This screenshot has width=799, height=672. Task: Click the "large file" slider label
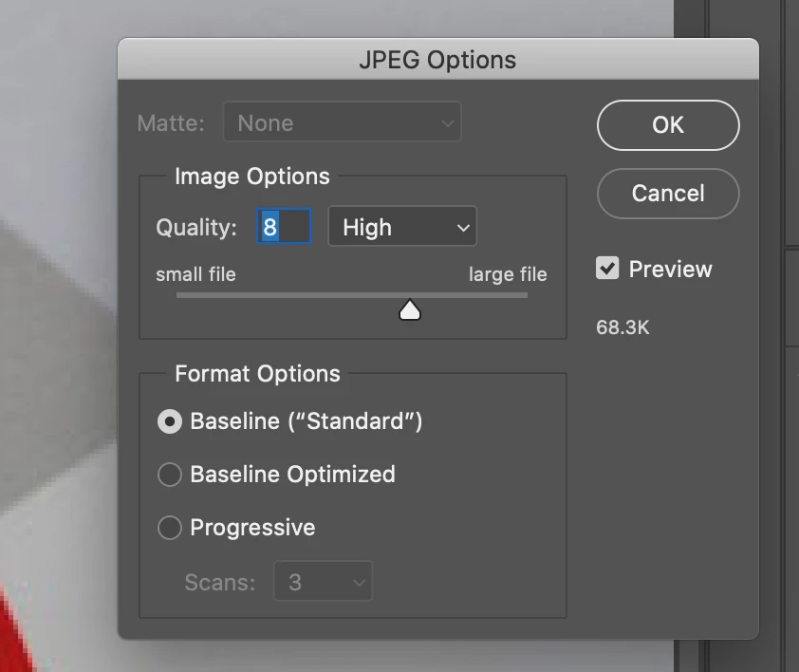click(x=508, y=274)
